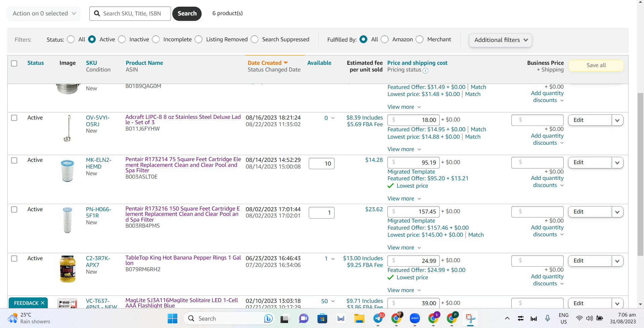This screenshot has height=328, width=644.
Task: Click the Pricing status info icon
Action: (425, 71)
